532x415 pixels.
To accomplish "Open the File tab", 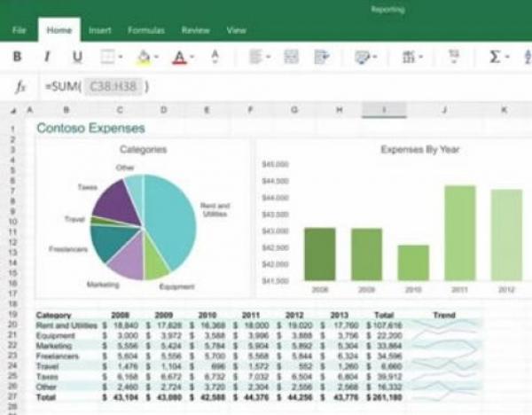I will [20, 30].
